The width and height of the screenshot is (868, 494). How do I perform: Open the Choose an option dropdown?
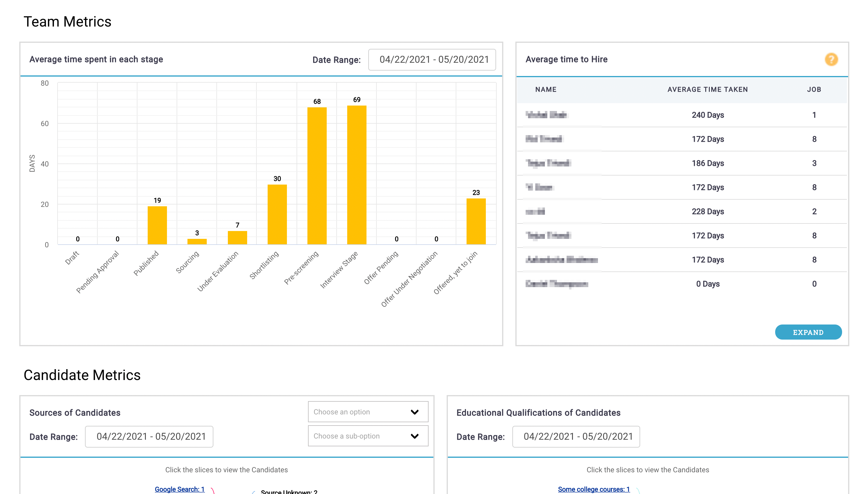[368, 412]
